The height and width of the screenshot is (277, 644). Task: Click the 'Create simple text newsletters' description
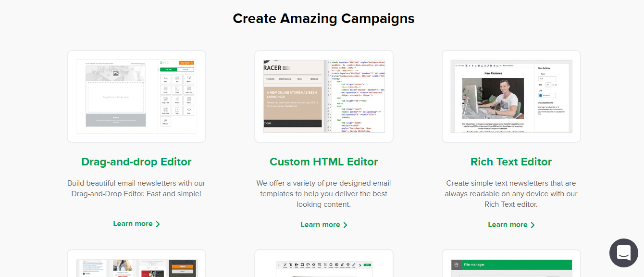511,194
